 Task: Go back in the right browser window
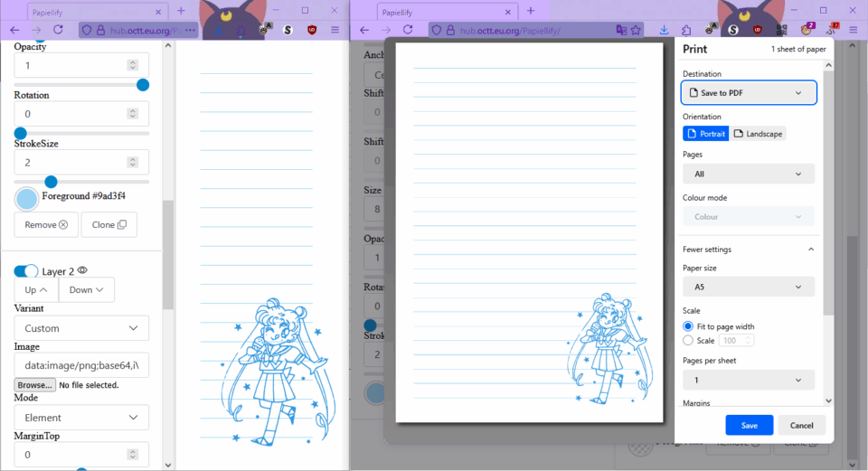(364, 30)
